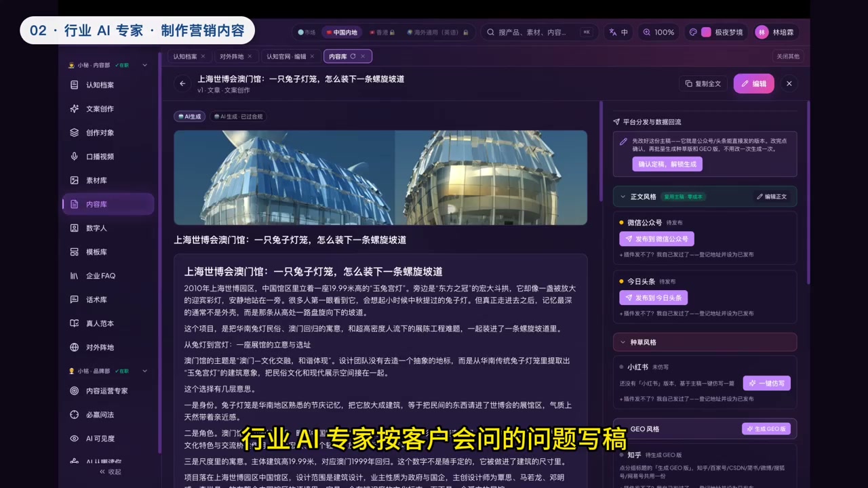Click the AI 生成·已过合规 badge
The width and height of the screenshot is (868, 488).
tap(238, 117)
